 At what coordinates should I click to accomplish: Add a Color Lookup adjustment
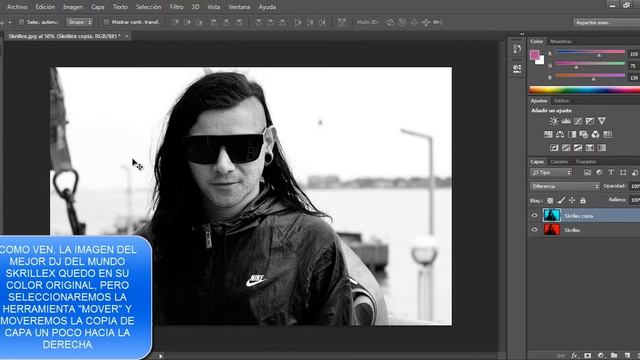coord(607,134)
